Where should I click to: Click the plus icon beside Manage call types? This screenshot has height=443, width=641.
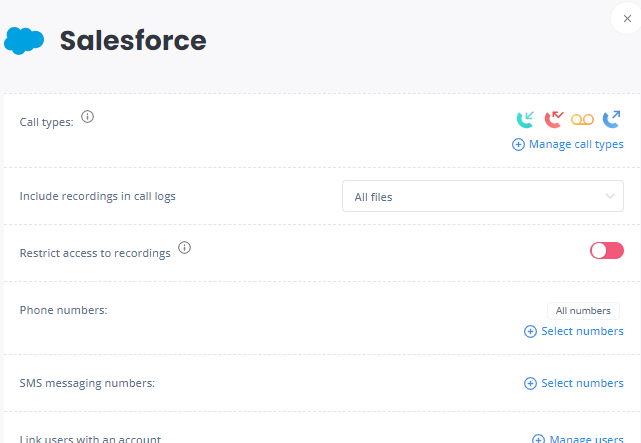pyautogui.click(x=518, y=144)
